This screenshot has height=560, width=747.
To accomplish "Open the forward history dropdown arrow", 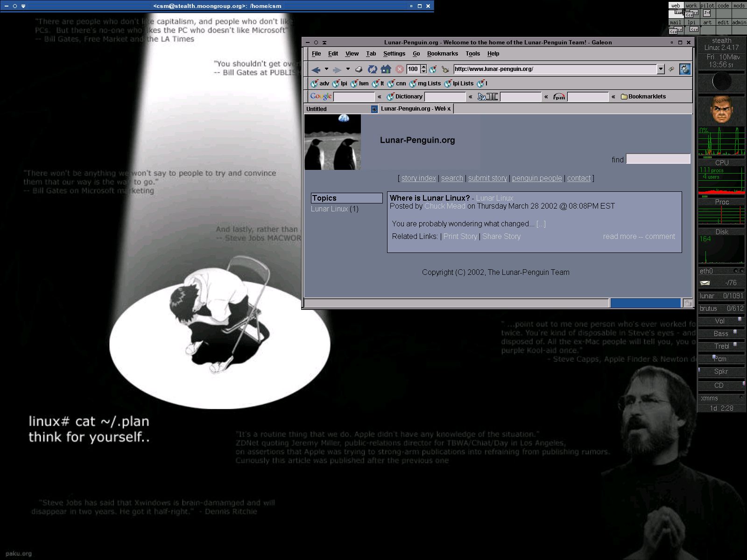I will tap(348, 69).
